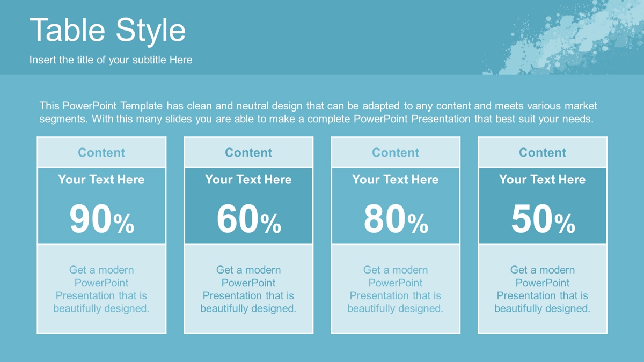
Task: Click the description text under 90%
Action: coord(101,289)
